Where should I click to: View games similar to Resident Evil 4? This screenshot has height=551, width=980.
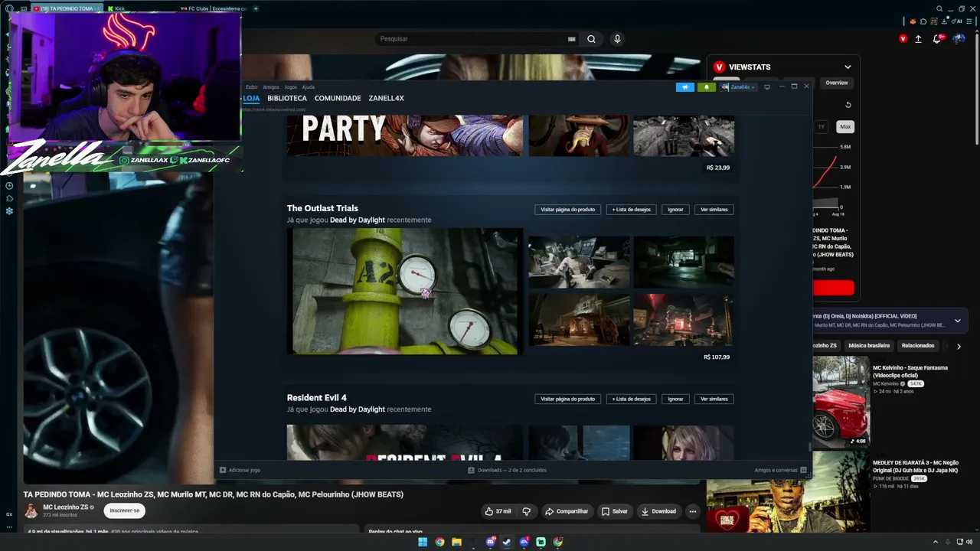click(714, 399)
